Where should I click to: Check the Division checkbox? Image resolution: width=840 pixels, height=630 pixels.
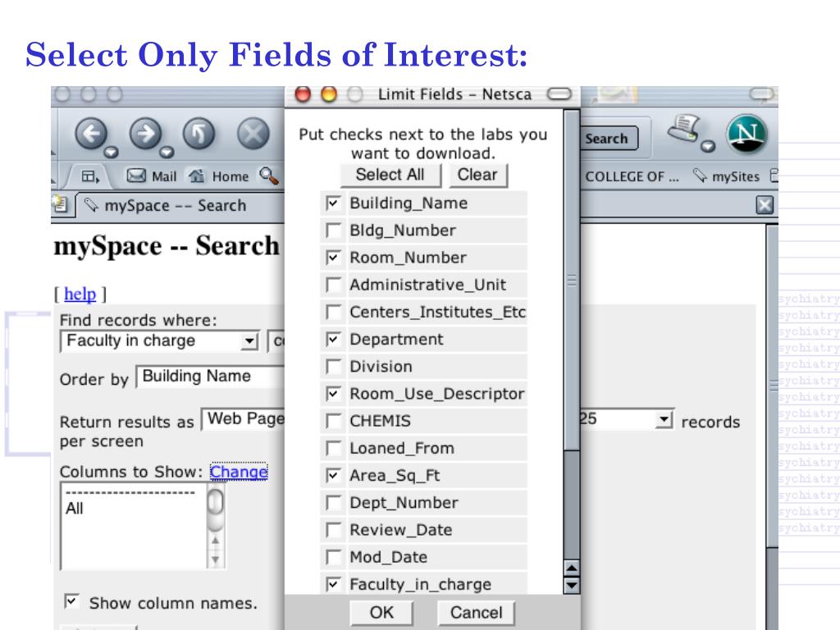pyautogui.click(x=333, y=367)
